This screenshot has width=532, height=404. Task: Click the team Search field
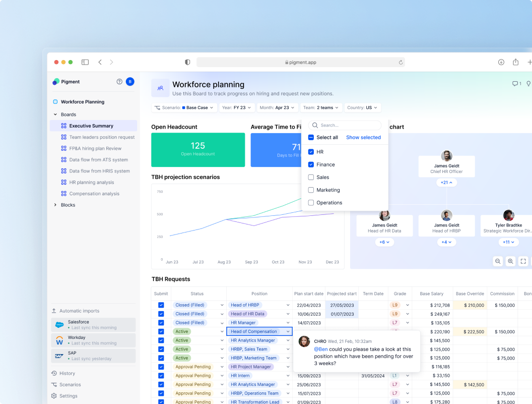coord(345,125)
